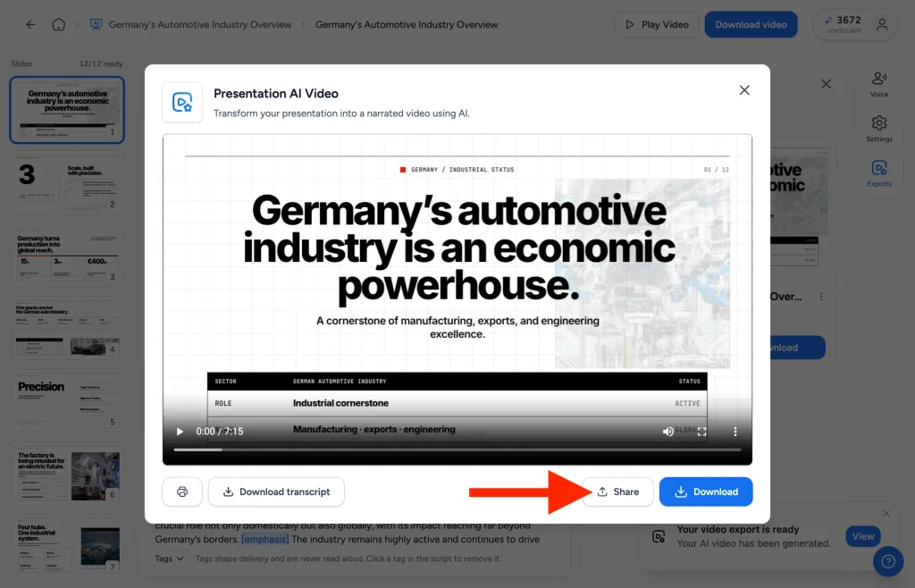Open the first Germany's Automotive Industry Overview breadcrumb
915x588 pixels.
tap(200, 24)
